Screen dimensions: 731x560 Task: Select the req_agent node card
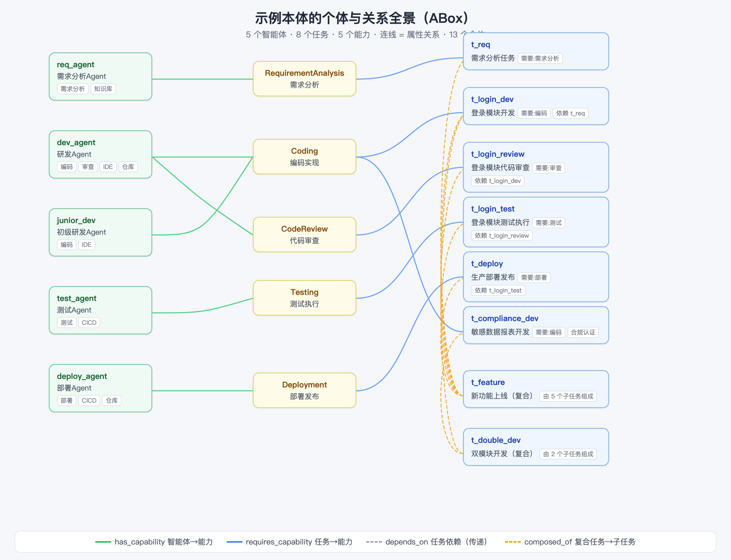click(101, 76)
